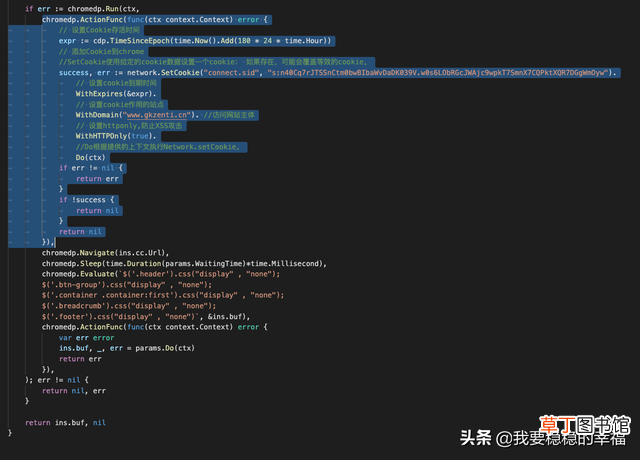Click '&ins.buf' at the end of Evaluate
The width and height of the screenshot is (640, 460).
point(224,317)
